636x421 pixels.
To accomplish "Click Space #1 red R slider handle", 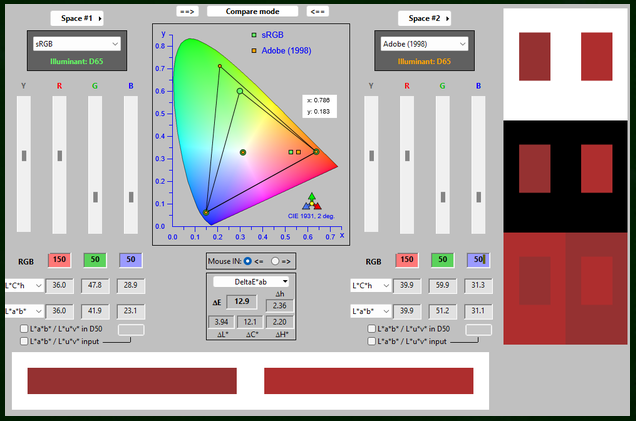I will point(60,155).
